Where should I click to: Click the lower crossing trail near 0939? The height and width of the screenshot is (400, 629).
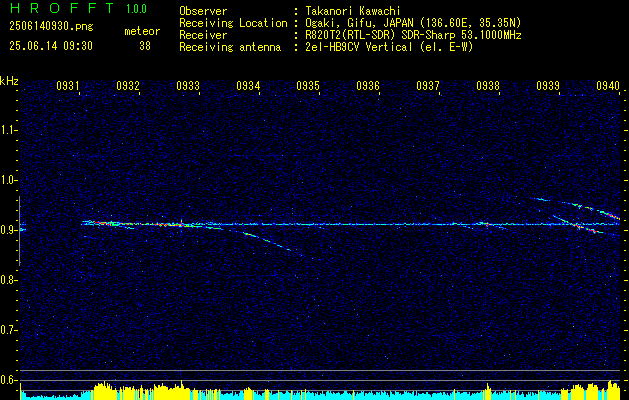click(x=578, y=225)
